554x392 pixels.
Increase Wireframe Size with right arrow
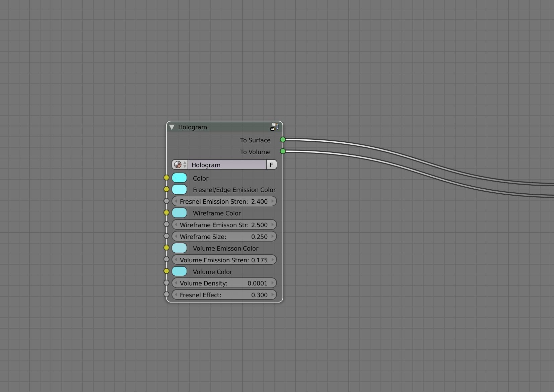273,236
